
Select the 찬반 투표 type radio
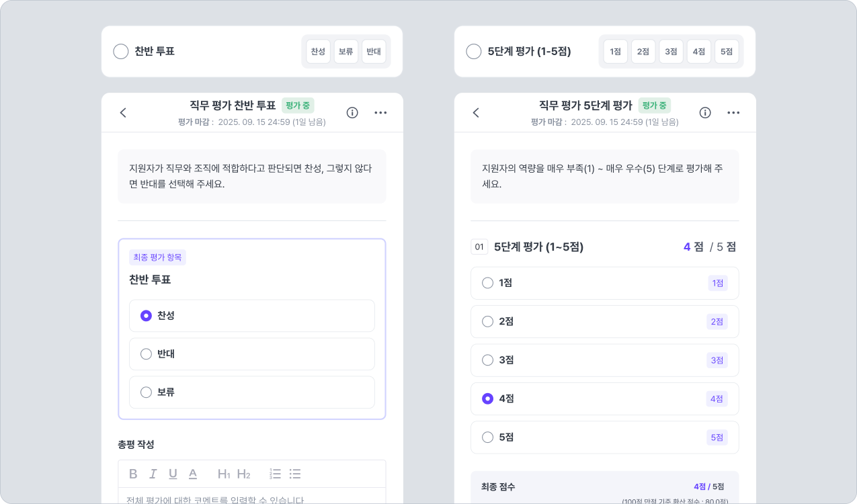click(121, 51)
